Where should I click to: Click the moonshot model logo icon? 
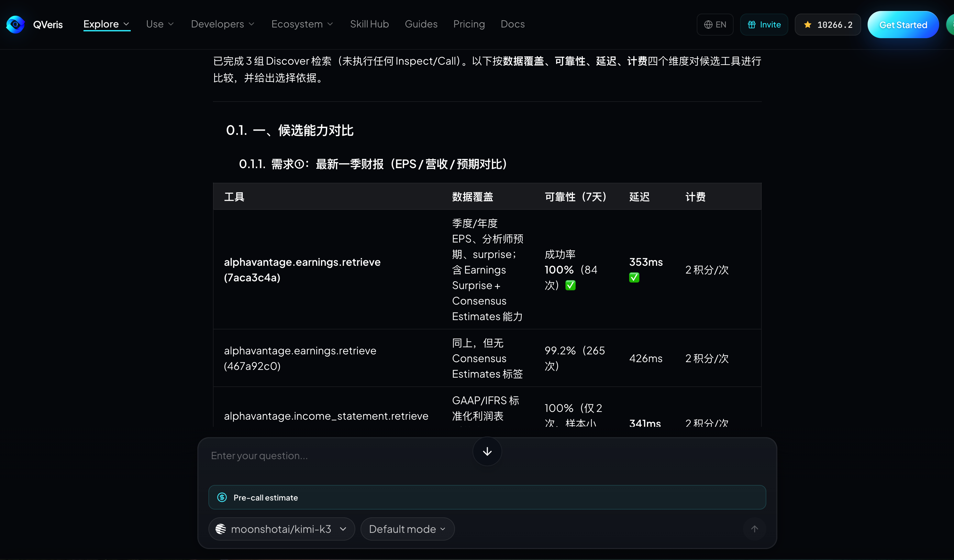[x=221, y=529]
